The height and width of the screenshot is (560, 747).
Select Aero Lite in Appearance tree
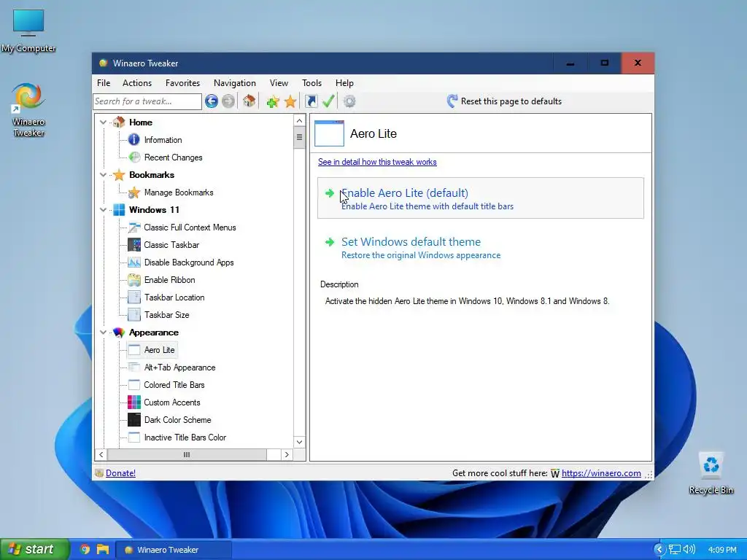(x=159, y=350)
